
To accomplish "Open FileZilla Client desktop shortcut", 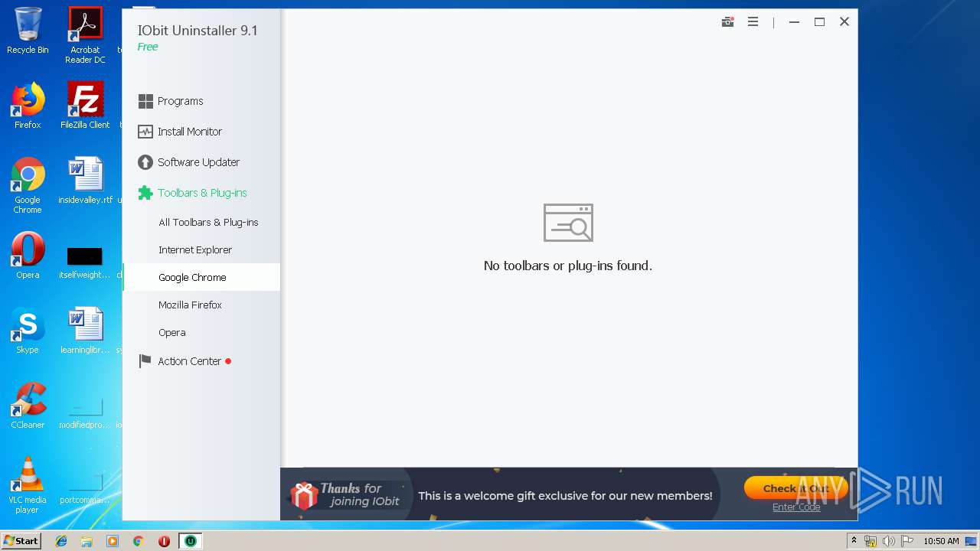I will tap(85, 106).
